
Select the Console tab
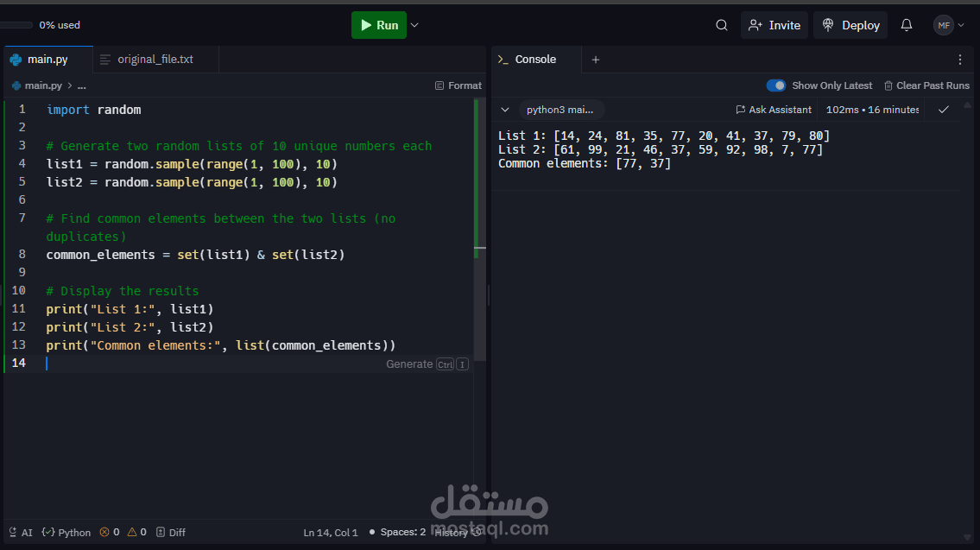click(535, 60)
